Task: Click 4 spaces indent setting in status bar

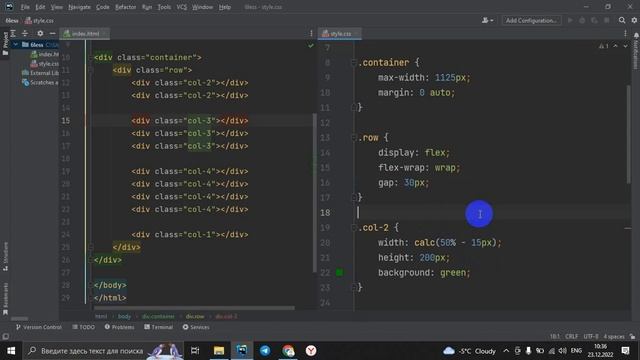Action: [614, 336]
